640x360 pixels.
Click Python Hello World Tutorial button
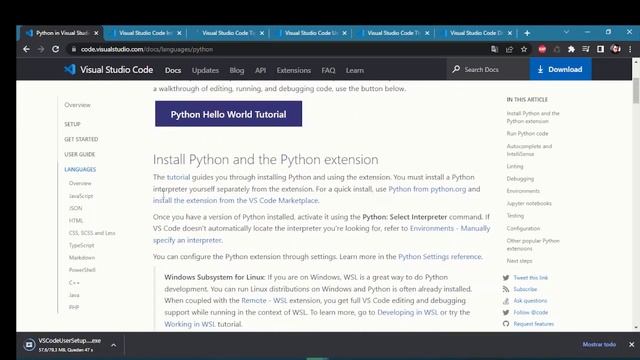coord(229,114)
